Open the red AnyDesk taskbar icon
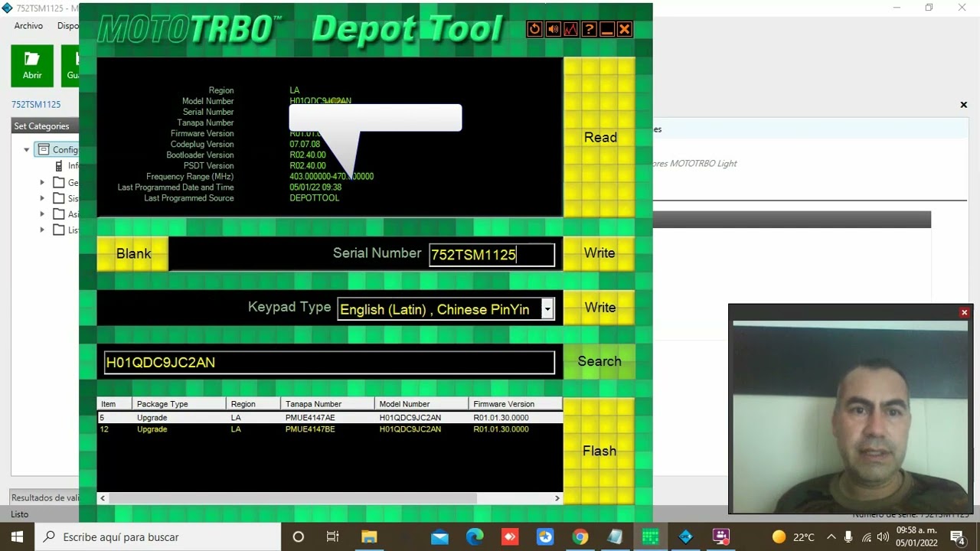Screen dimensions: 980x551 (510, 536)
